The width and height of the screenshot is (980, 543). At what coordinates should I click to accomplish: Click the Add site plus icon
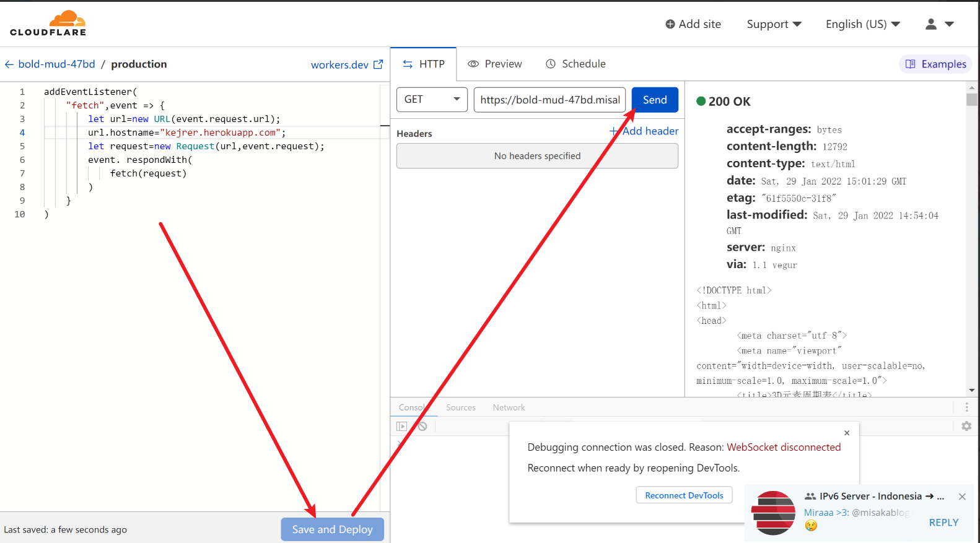coord(670,24)
